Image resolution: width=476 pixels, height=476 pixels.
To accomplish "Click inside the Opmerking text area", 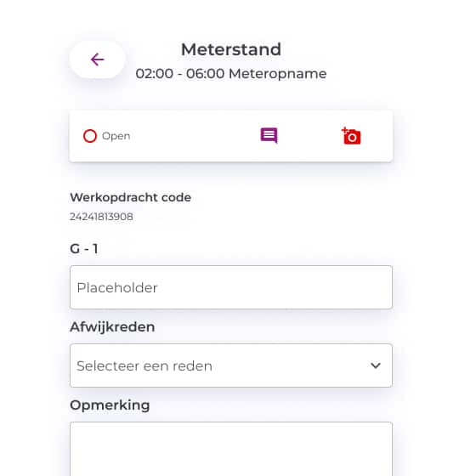I will click(x=231, y=449).
